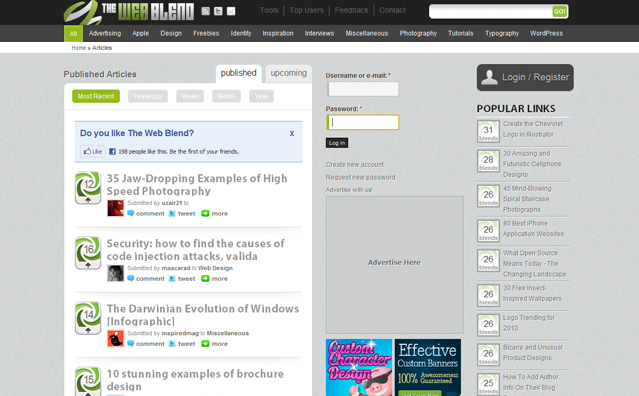Click the 25 blends badge

(488, 385)
